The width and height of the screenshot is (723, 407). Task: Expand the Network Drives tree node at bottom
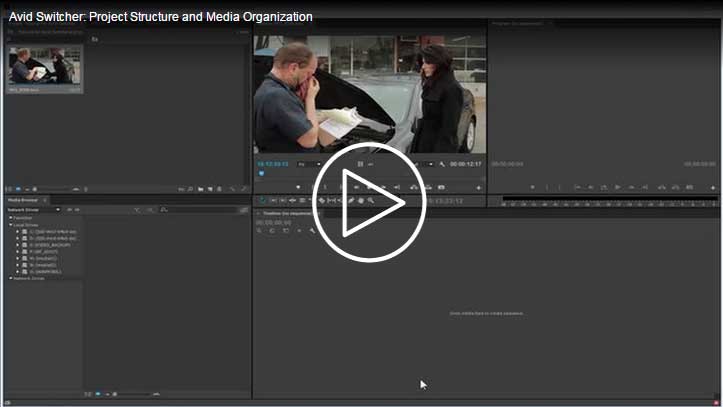(x=11, y=278)
